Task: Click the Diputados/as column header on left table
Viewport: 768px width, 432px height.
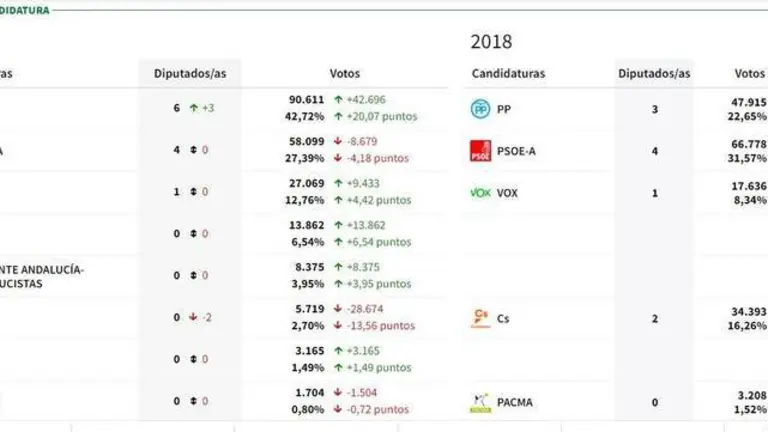Action: (x=189, y=74)
